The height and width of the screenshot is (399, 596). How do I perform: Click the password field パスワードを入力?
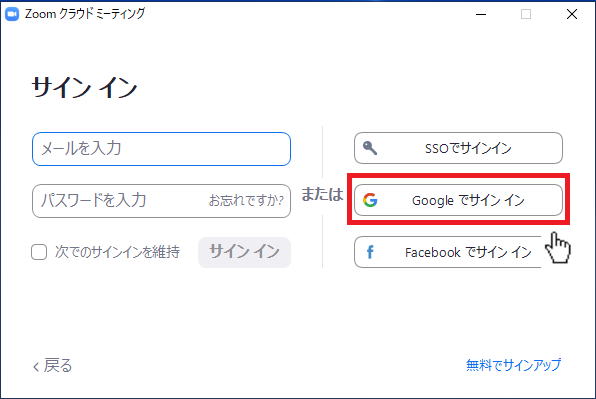pos(162,201)
